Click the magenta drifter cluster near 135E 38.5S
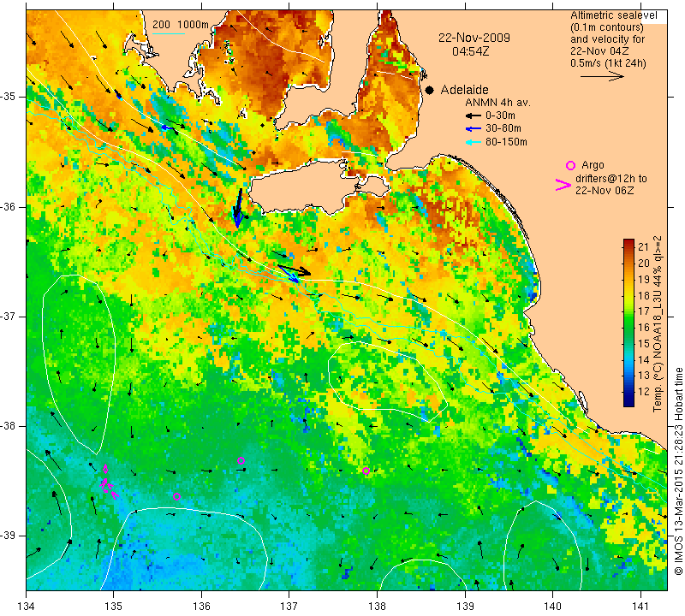 click(x=109, y=483)
